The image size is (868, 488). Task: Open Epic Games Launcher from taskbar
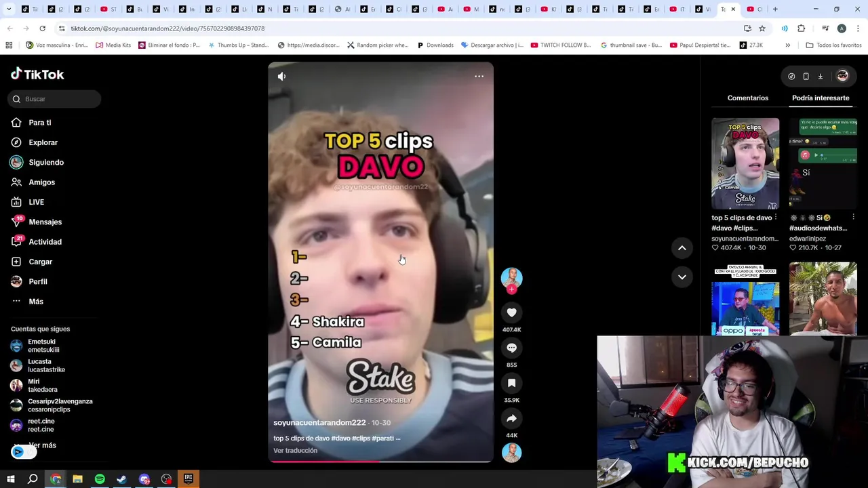189,479
